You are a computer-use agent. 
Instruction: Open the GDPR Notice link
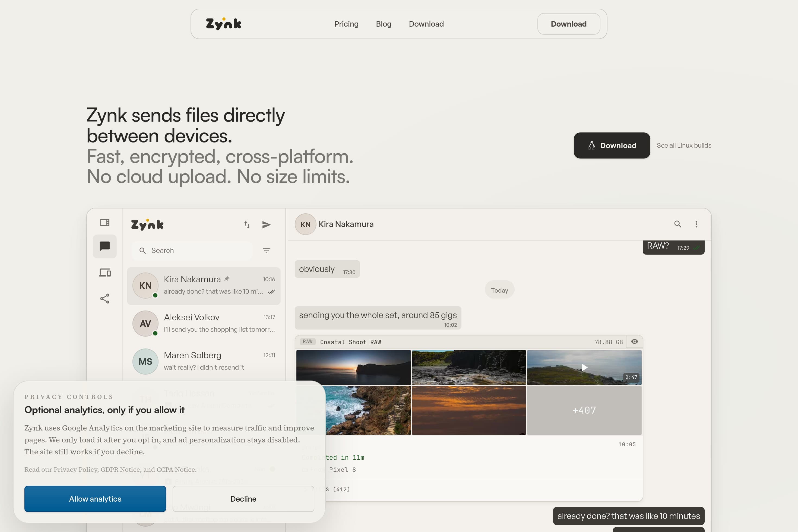120,470
